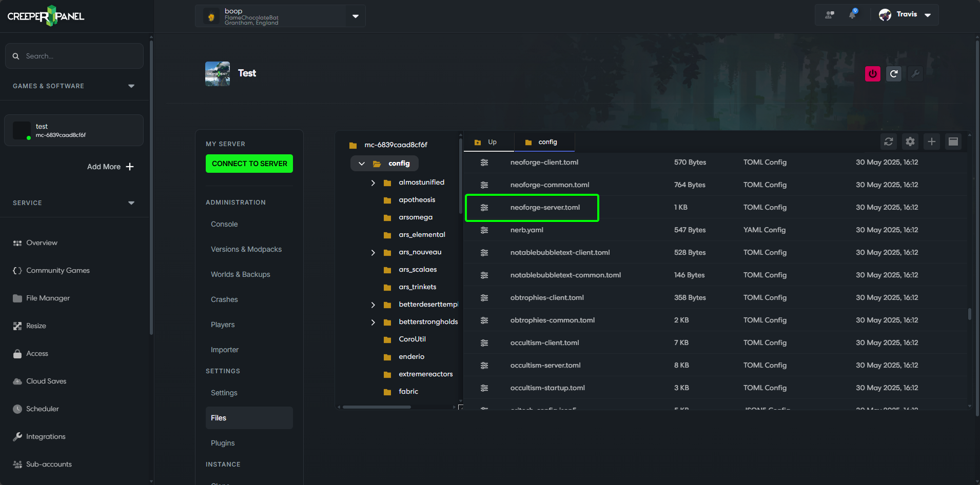Open the notifications bell icon
This screenshot has height=485, width=980.
(853, 14)
